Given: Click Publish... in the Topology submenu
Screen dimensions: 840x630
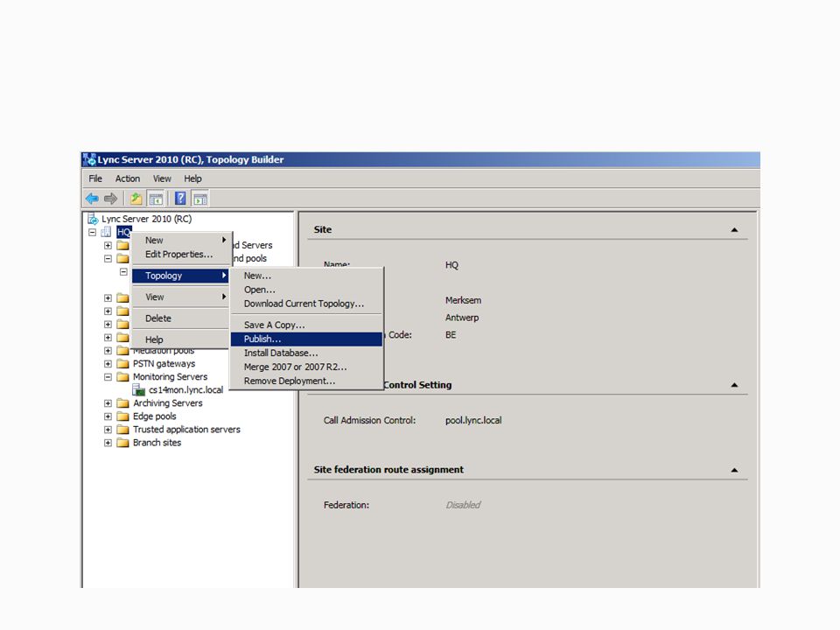Looking at the screenshot, I should coord(306,339).
